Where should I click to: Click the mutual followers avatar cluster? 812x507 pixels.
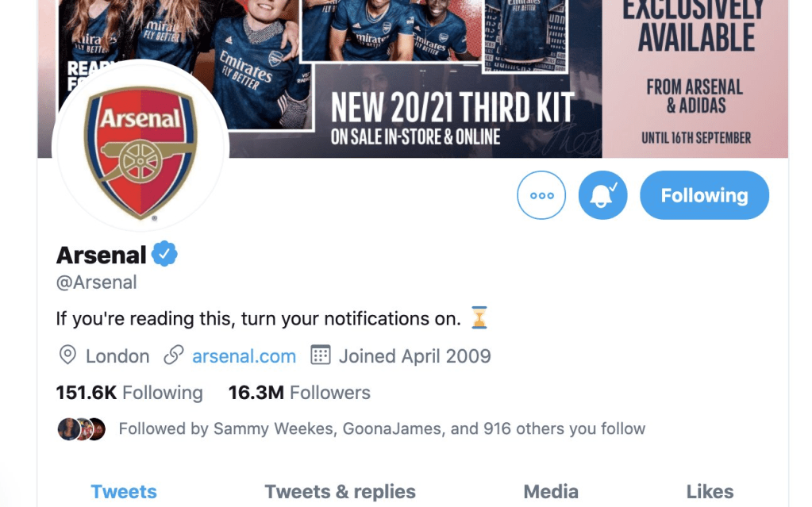click(81, 429)
